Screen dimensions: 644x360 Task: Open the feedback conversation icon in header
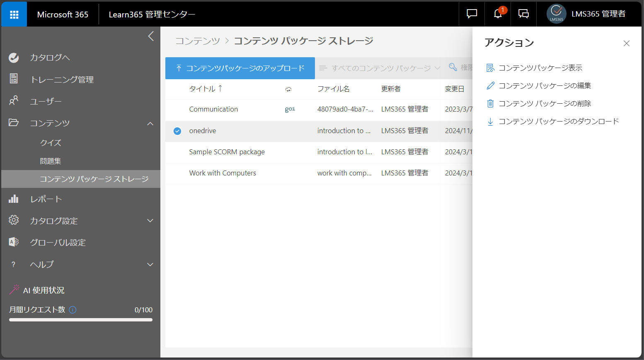coord(523,14)
